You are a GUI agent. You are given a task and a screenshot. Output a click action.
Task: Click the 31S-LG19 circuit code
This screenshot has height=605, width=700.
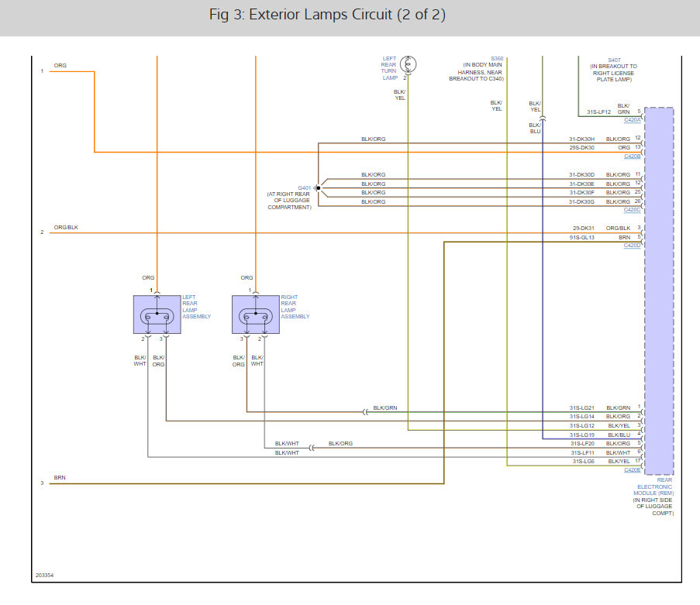pyautogui.click(x=581, y=435)
